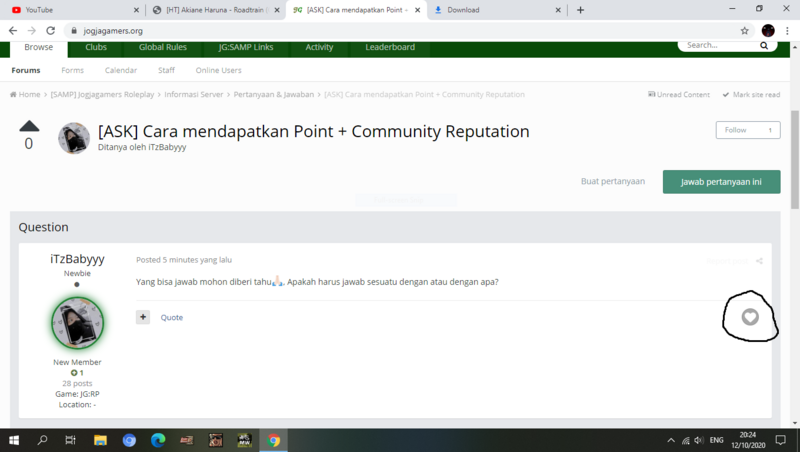Go back to the previous page in the browser

[x=13, y=31]
